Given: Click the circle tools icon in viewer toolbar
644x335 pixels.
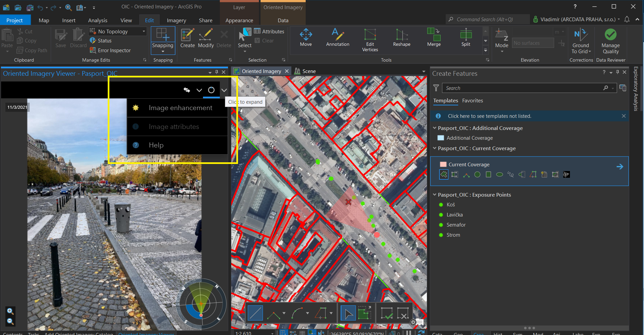Looking at the screenshot, I should pos(211,90).
